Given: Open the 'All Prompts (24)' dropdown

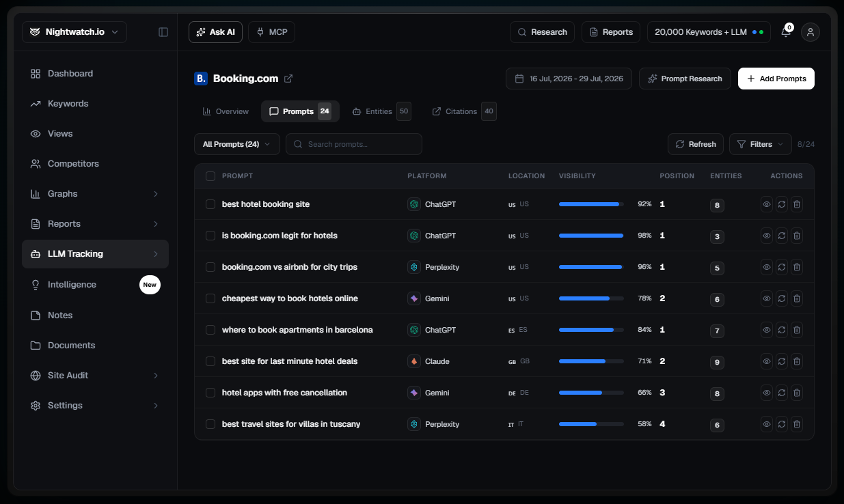Looking at the screenshot, I should point(237,144).
